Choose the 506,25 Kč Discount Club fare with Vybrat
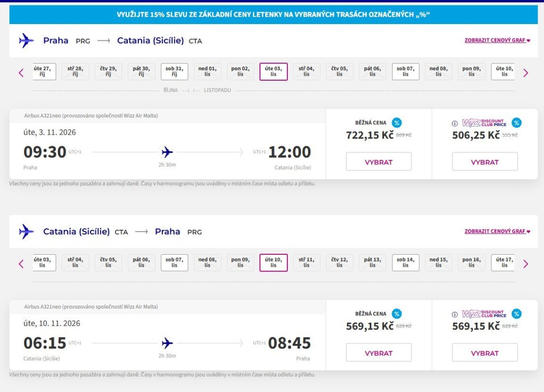Viewport: 544px width, 392px height. [485, 162]
